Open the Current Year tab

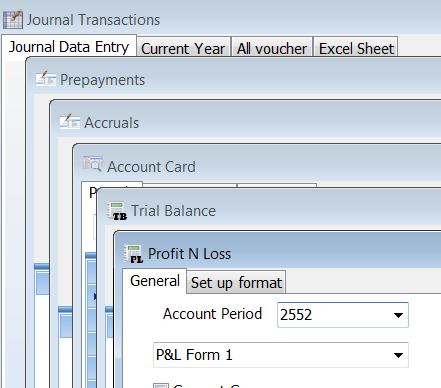tap(184, 49)
